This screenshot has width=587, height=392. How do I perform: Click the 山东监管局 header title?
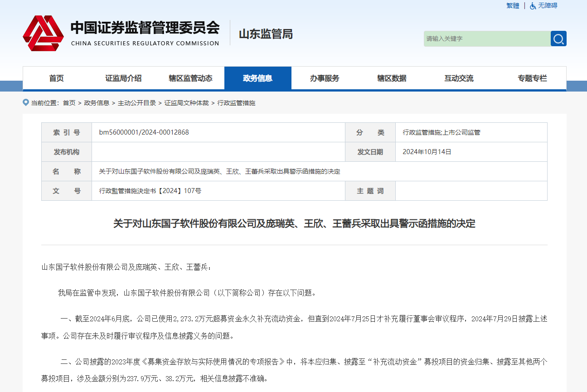266,34
